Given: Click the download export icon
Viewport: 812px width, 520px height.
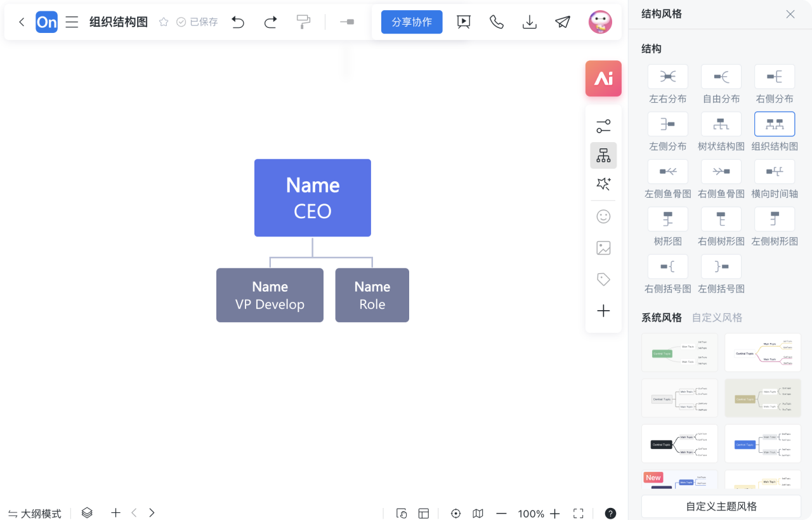Looking at the screenshot, I should pyautogui.click(x=529, y=22).
